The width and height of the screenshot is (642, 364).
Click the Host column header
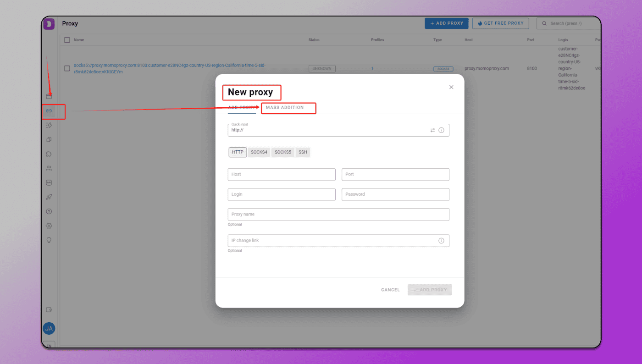(469, 40)
